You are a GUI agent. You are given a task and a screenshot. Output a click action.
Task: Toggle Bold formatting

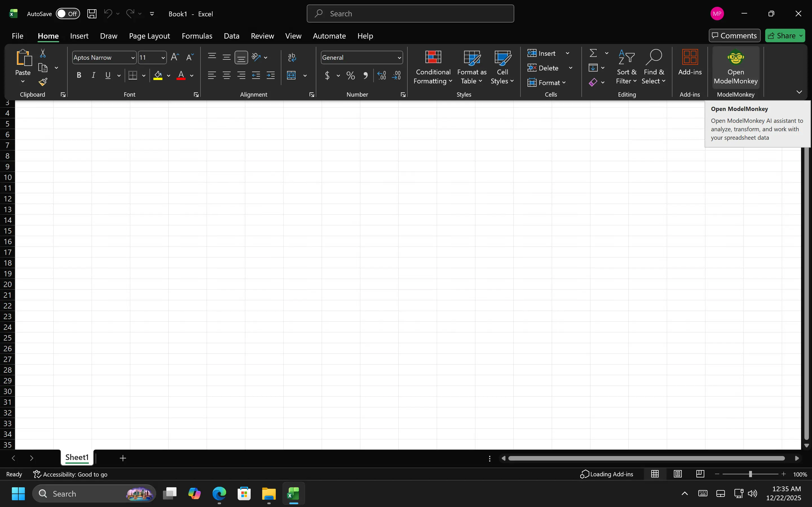click(79, 75)
